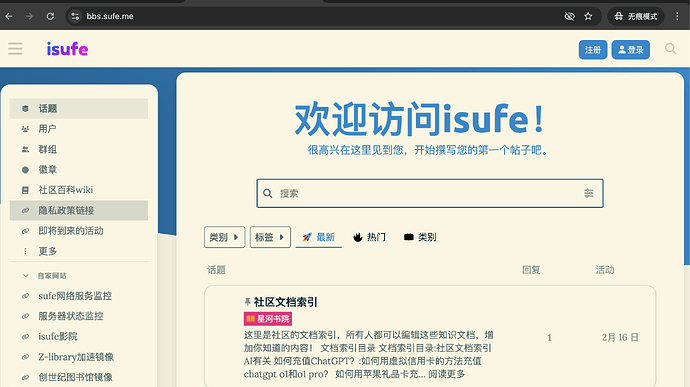Open sufe网络服务监控 link
The image size is (690, 387).
coord(79,296)
